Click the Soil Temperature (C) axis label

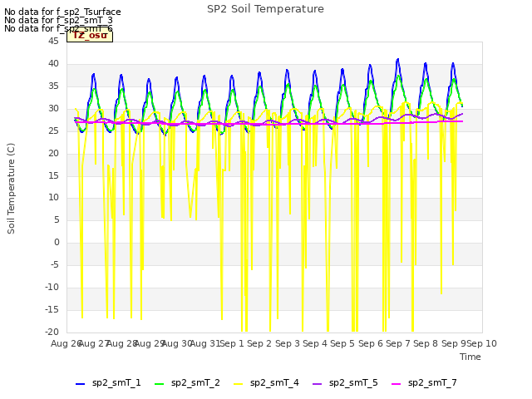[11, 189]
